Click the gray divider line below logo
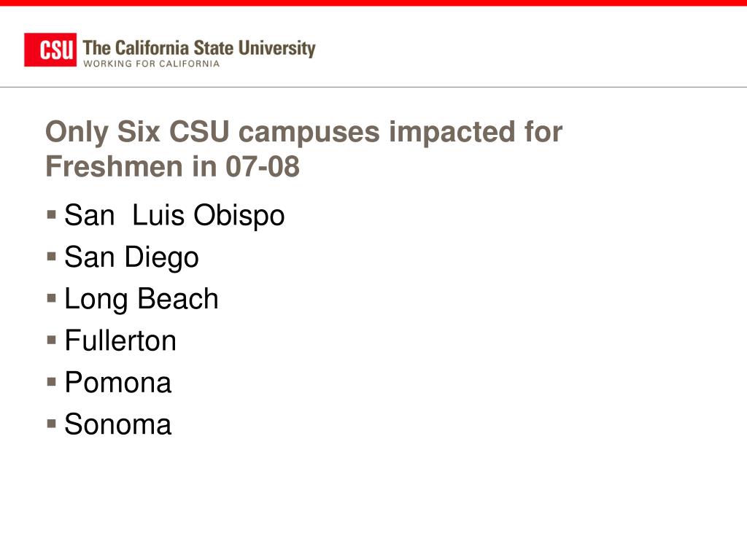This screenshot has width=747, height=560. point(373,87)
